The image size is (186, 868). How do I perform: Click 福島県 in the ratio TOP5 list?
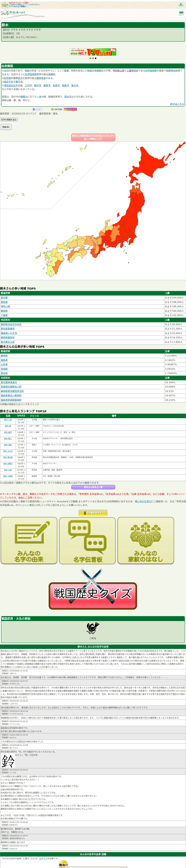click(4, 360)
